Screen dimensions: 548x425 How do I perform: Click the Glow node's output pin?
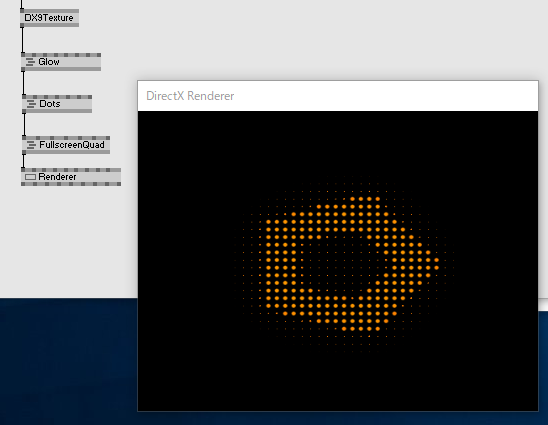pyautogui.click(x=23, y=69)
